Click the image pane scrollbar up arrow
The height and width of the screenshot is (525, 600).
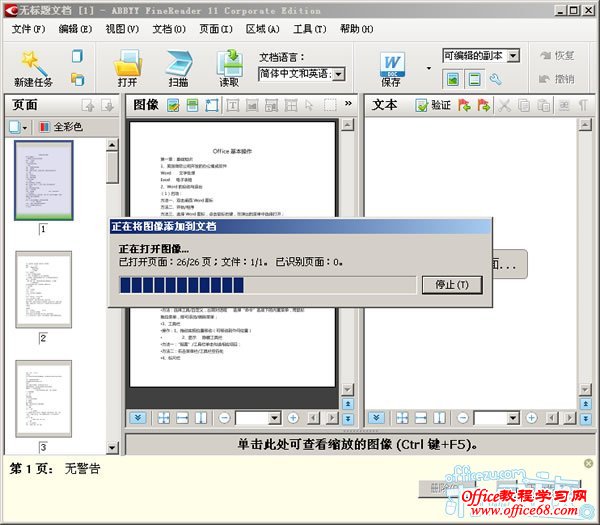(x=347, y=125)
